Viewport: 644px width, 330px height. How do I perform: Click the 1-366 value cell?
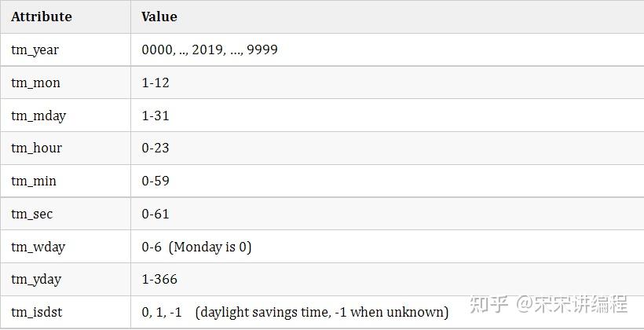point(159,279)
